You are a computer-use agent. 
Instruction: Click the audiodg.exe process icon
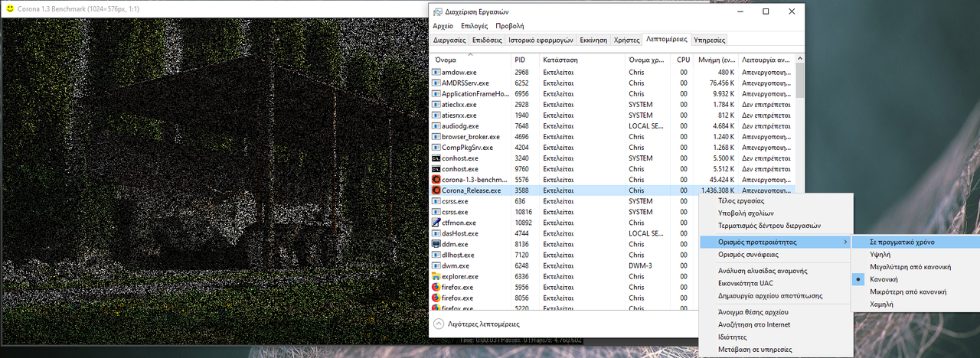pos(436,126)
